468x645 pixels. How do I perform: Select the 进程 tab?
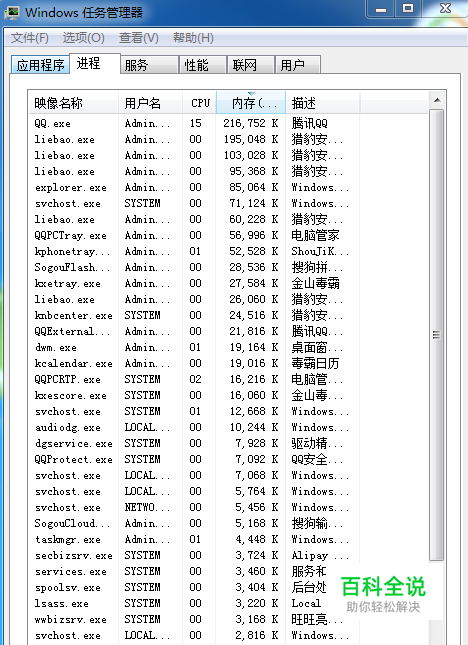95,63
